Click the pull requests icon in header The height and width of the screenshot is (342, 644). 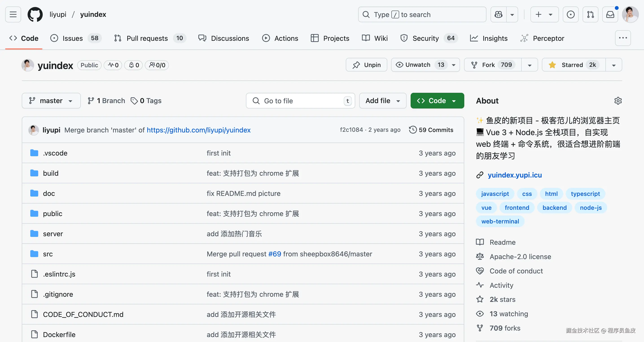pyautogui.click(x=590, y=15)
